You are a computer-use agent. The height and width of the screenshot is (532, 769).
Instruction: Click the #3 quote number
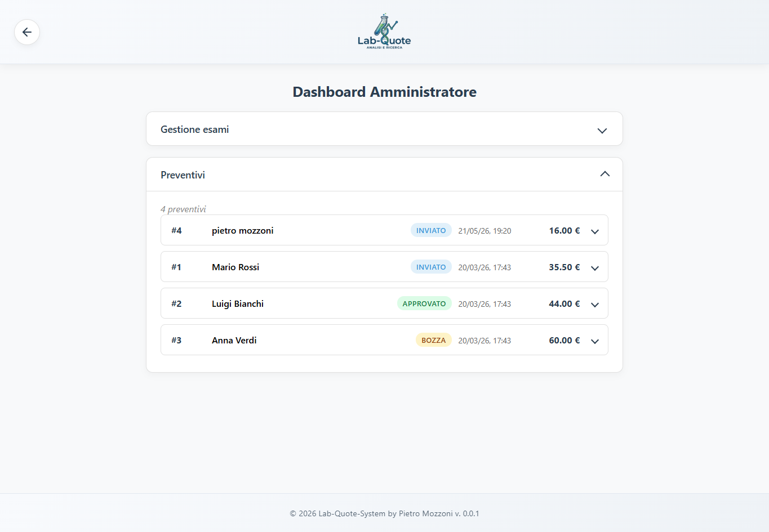click(176, 341)
